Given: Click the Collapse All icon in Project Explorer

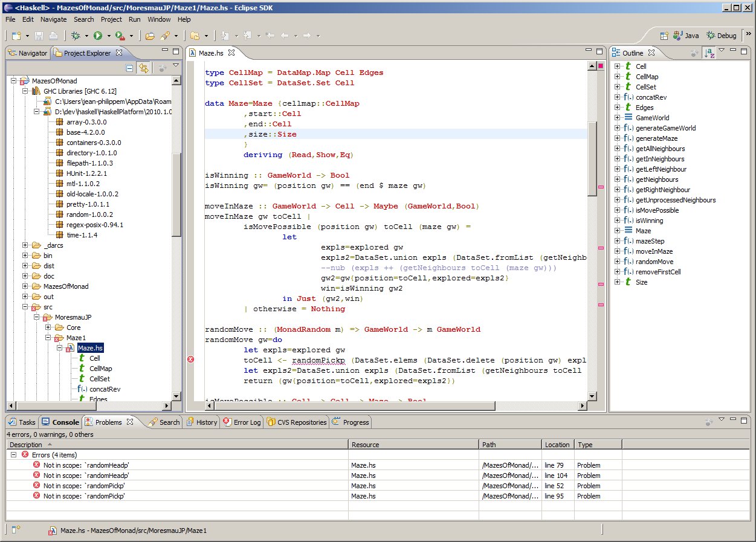Looking at the screenshot, I should click(x=129, y=68).
